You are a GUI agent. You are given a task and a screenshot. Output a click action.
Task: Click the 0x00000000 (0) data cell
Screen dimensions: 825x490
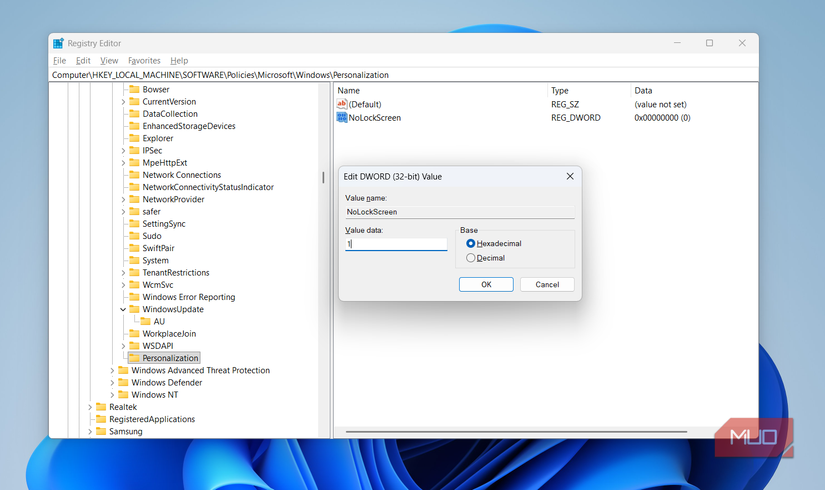pyautogui.click(x=662, y=117)
